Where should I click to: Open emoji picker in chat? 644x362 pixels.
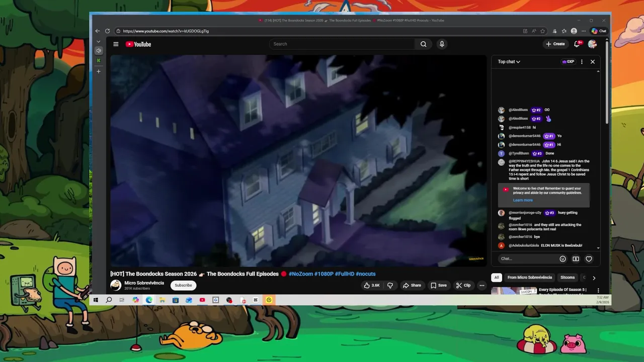coord(562,259)
